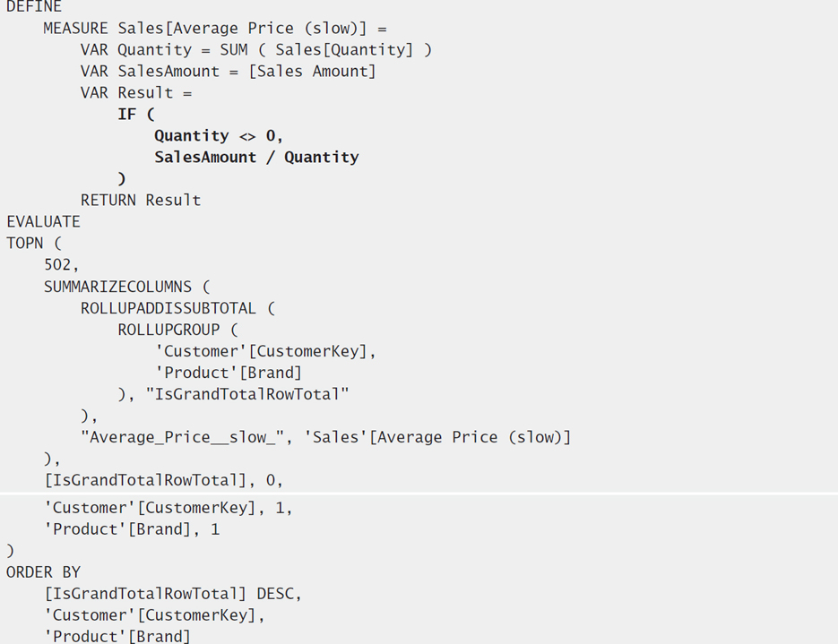838x644 pixels.
Task: Click the VAR Result line
Action: [136, 93]
